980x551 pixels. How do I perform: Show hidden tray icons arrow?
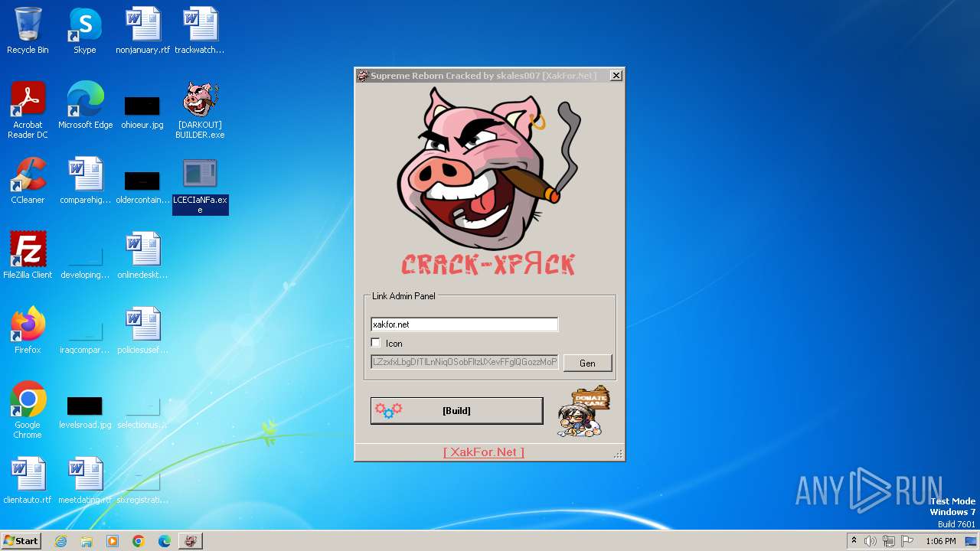(854, 541)
